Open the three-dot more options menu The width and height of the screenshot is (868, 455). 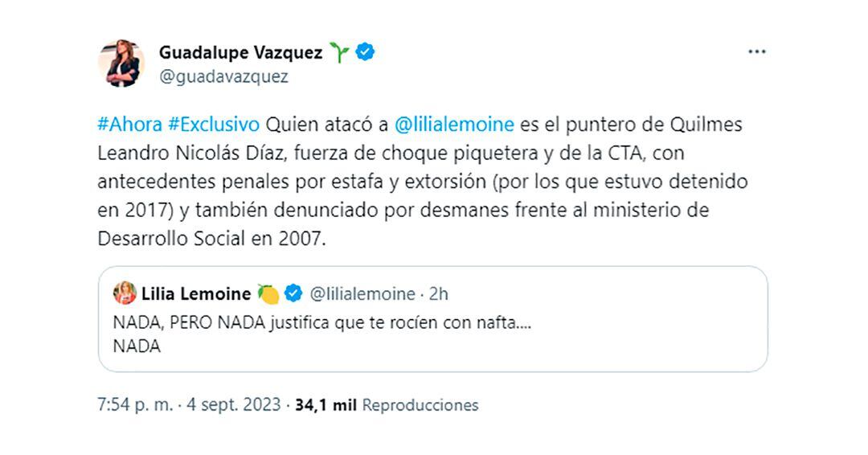[756, 52]
